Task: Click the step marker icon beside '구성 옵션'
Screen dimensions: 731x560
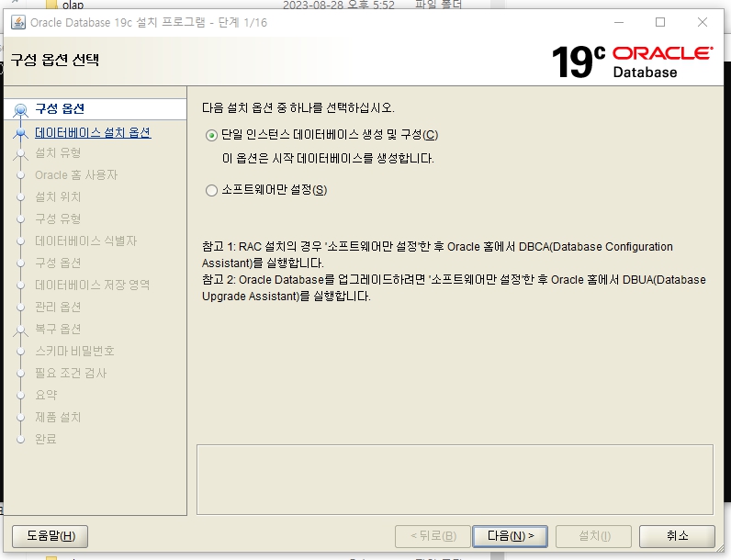Action: pos(20,110)
